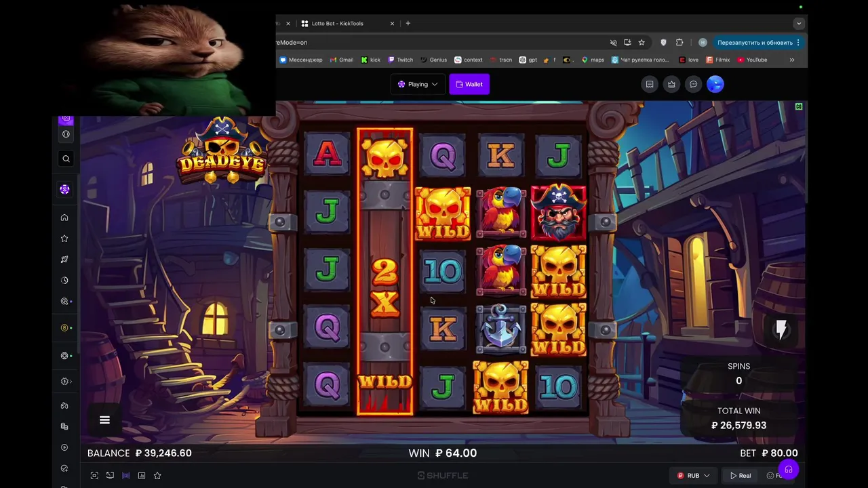The image size is (868, 488).
Task: Open the Filmix bookmark
Action: 718,60
